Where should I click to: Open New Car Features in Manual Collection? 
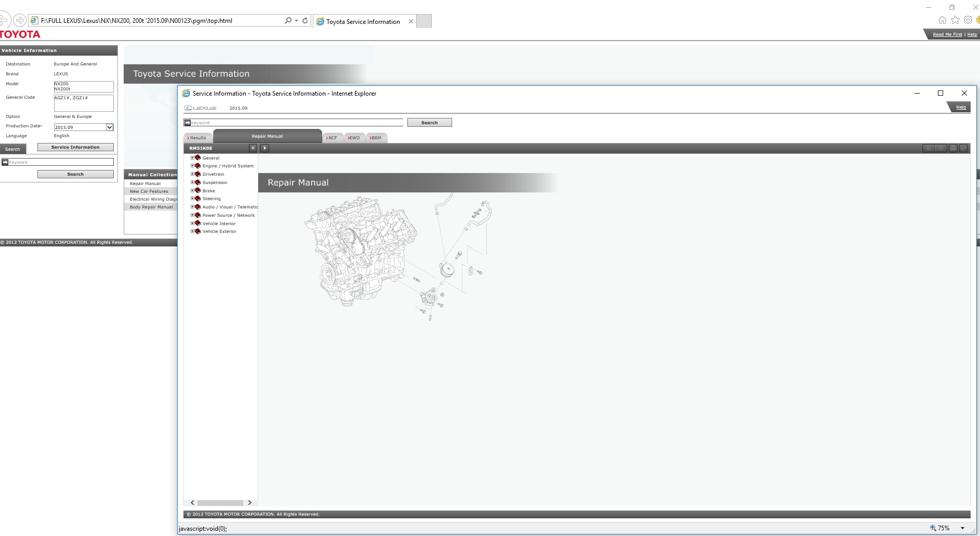coord(149,191)
